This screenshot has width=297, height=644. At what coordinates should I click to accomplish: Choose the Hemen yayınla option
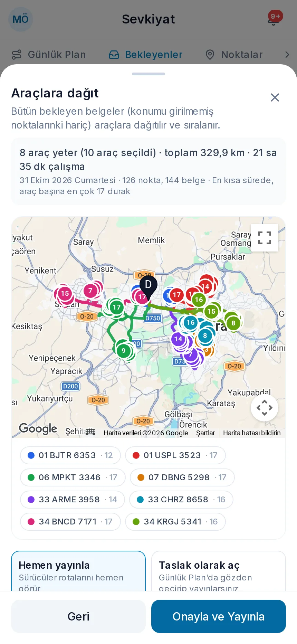[78, 571]
